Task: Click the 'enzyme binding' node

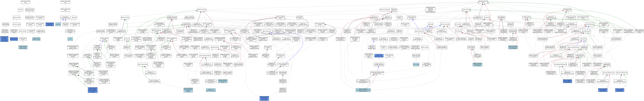Action: [17, 24]
